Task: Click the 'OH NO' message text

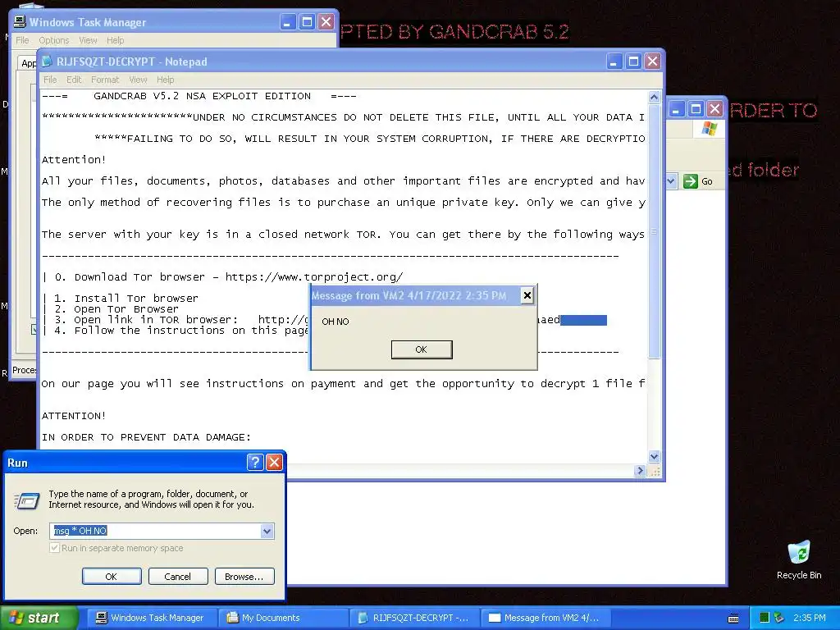Action: (x=336, y=322)
